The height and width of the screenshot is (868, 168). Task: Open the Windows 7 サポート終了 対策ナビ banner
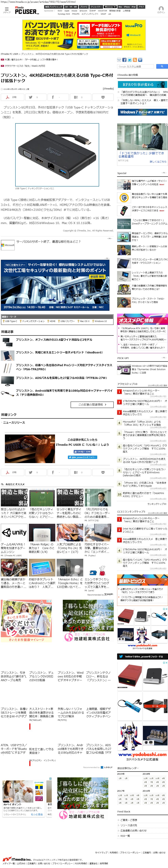[142, 112]
